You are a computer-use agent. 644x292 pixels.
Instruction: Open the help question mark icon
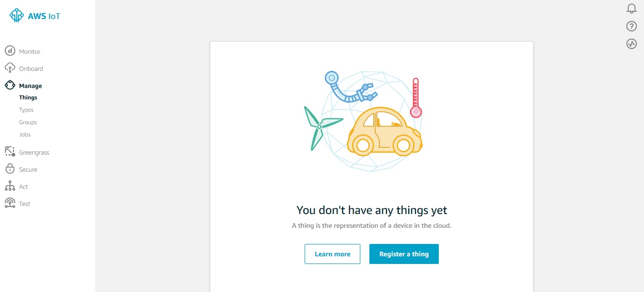pyautogui.click(x=632, y=26)
